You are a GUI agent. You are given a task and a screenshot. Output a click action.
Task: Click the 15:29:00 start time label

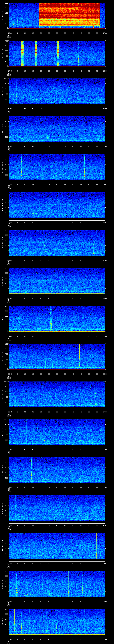click(x=9, y=526)
